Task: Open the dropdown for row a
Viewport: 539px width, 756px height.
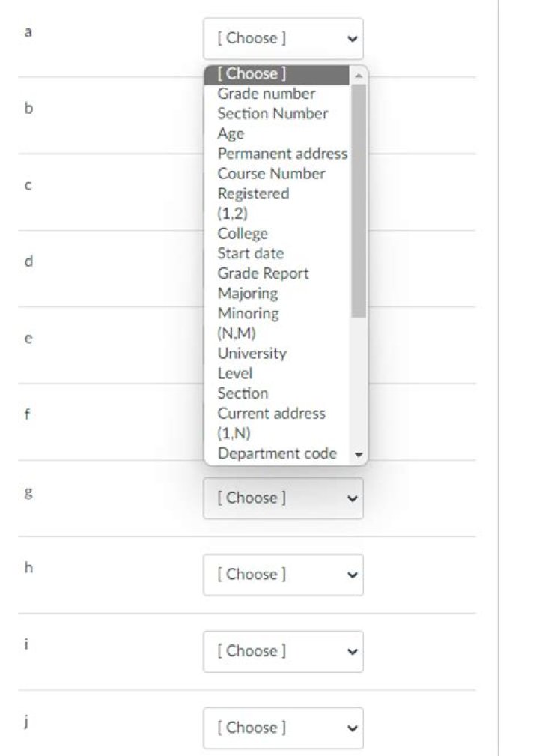Action: (x=282, y=38)
